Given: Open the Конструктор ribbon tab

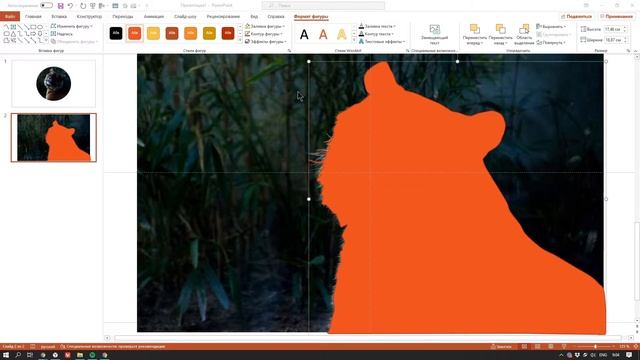Looking at the screenshot, I should pyautogui.click(x=89, y=17).
